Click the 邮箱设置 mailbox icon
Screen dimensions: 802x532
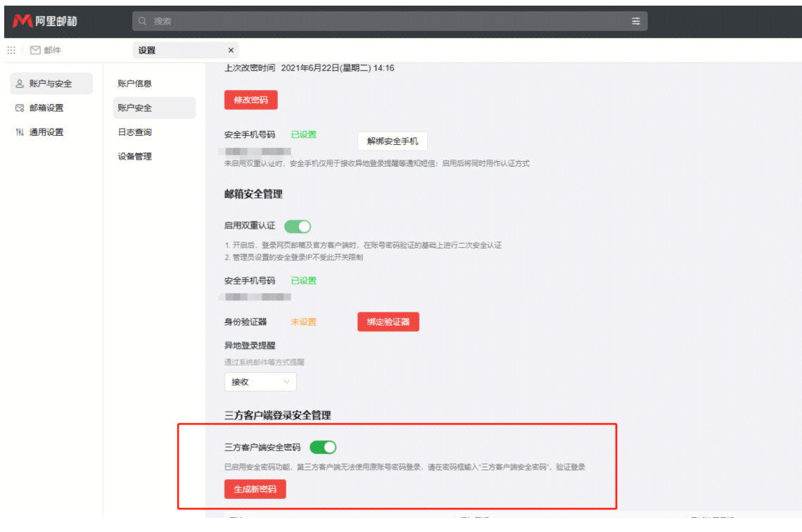point(20,108)
